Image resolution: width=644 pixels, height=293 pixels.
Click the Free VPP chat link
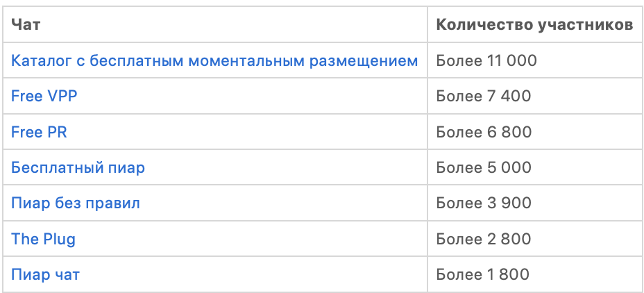click(44, 97)
